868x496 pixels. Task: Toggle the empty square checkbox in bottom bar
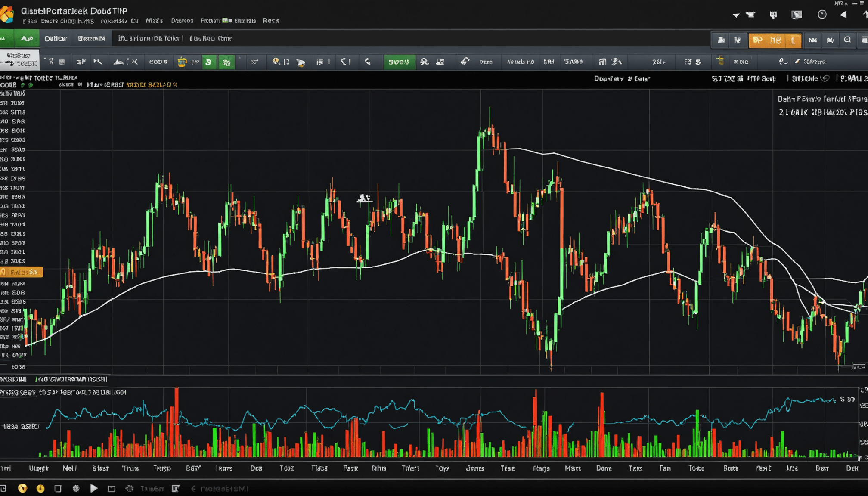point(58,488)
